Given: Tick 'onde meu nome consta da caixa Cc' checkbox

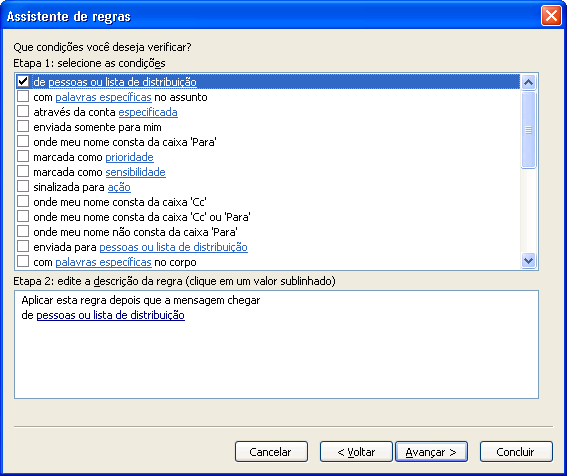Looking at the screenshot, I should 23,201.
